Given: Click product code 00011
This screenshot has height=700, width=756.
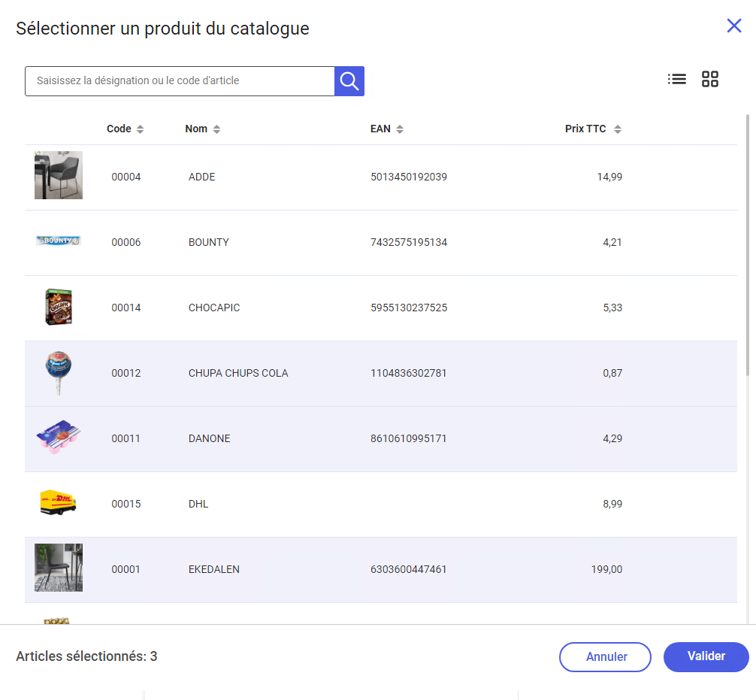Looking at the screenshot, I should click(x=125, y=438).
